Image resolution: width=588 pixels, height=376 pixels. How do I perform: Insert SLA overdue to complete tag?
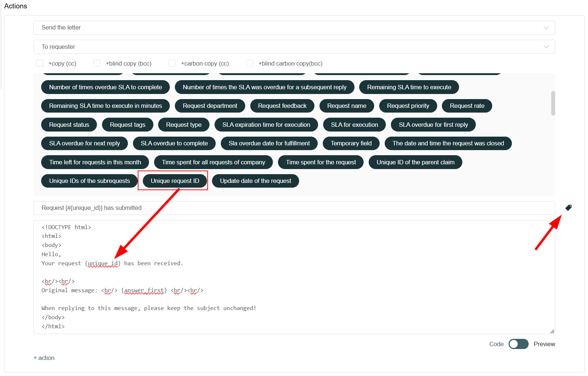174,143
